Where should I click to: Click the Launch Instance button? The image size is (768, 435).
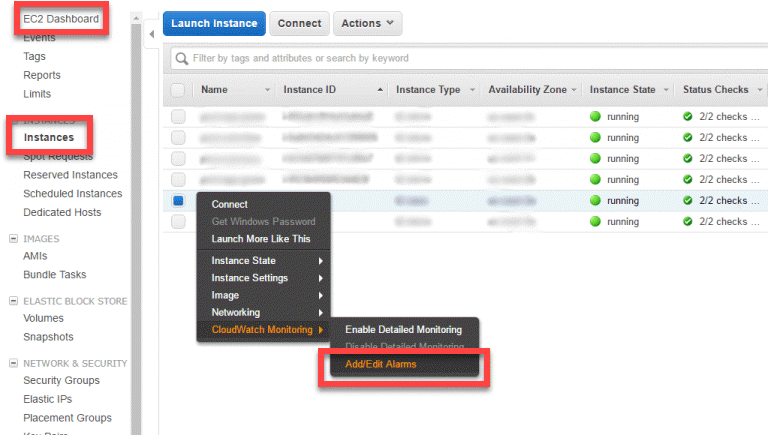pyautogui.click(x=213, y=23)
